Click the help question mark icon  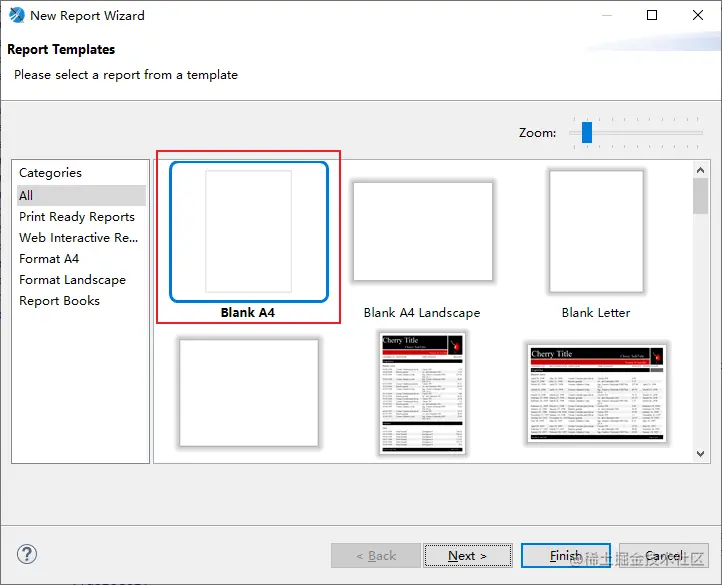[27, 554]
